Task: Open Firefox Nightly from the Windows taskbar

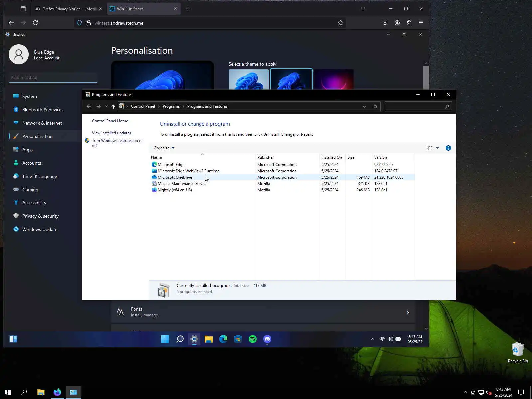Action: pyautogui.click(x=57, y=392)
